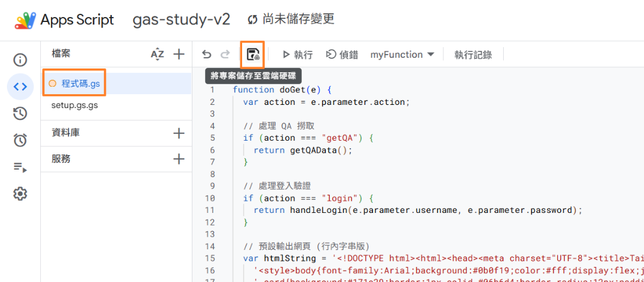Image resolution: width=644 pixels, height=282 pixels.
Task: Click the var action line of code
Action: (x=326, y=102)
